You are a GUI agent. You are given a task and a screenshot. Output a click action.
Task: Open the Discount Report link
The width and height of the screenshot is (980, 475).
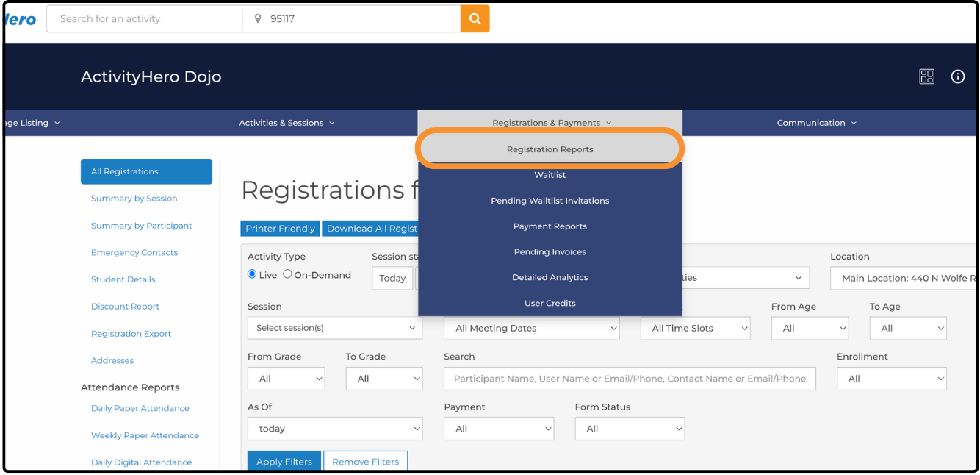[x=125, y=307]
